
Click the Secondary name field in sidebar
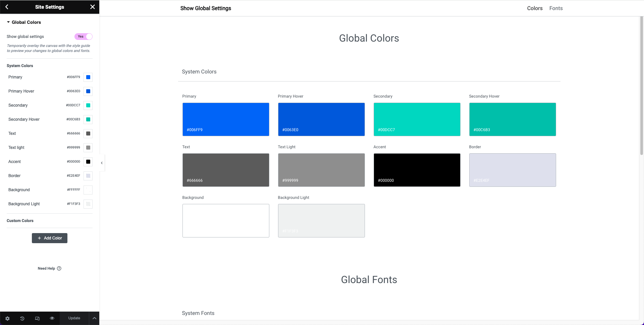[x=18, y=105]
